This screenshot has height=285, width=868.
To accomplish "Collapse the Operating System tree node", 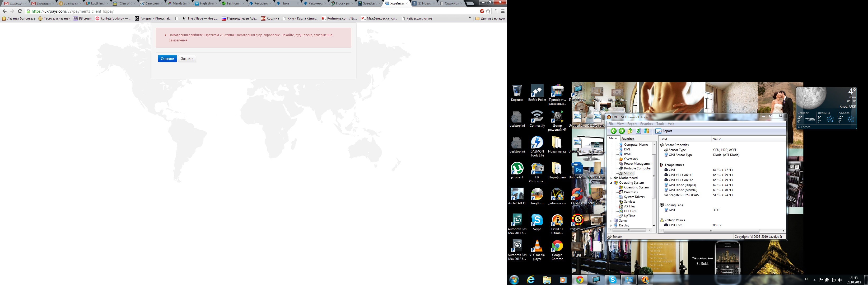I will pos(611,183).
